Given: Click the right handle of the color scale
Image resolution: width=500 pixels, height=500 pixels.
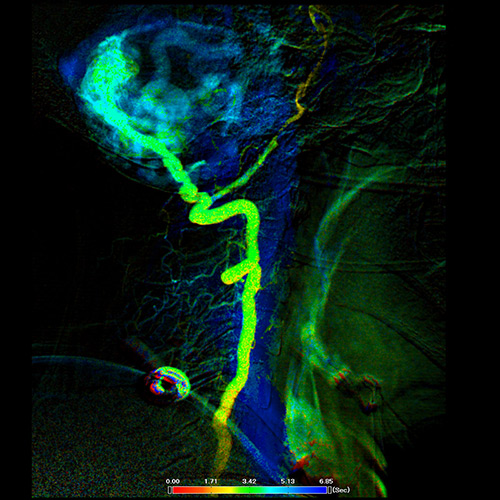Looking at the screenshot, I should click(x=329, y=490).
